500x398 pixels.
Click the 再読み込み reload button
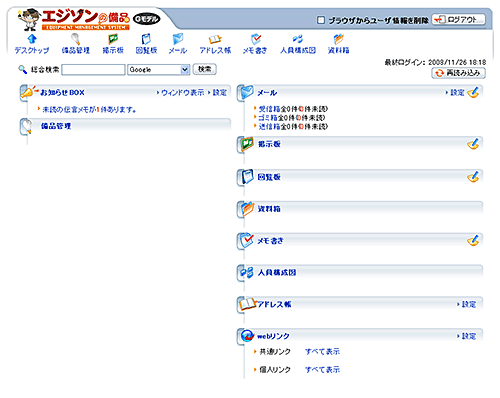point(459,73)
